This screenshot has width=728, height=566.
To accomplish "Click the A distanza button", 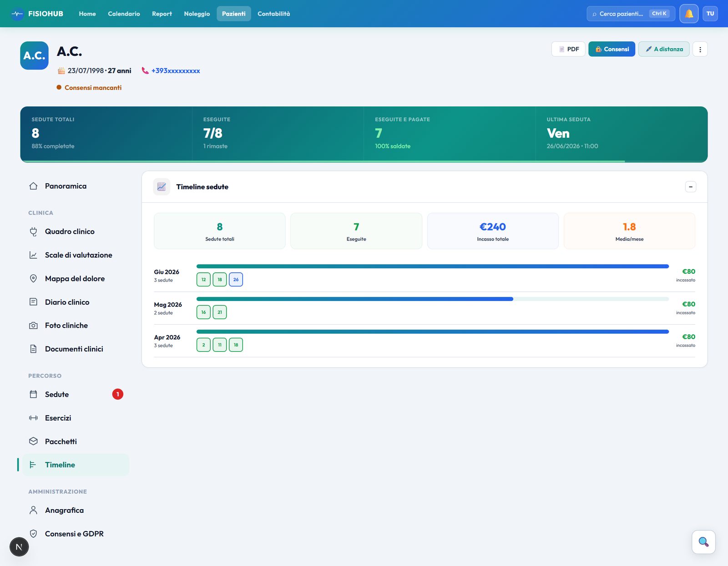I will 664,49.
